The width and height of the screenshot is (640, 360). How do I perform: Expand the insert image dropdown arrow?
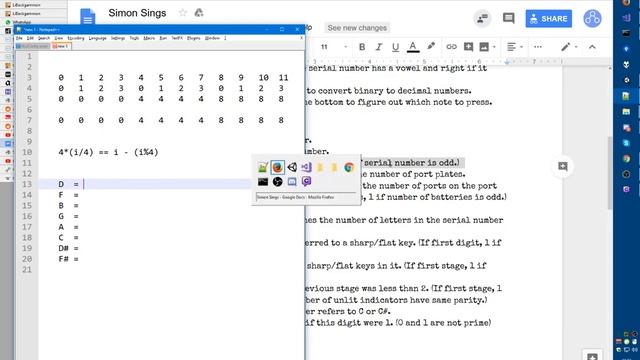[x=494, y=47]
